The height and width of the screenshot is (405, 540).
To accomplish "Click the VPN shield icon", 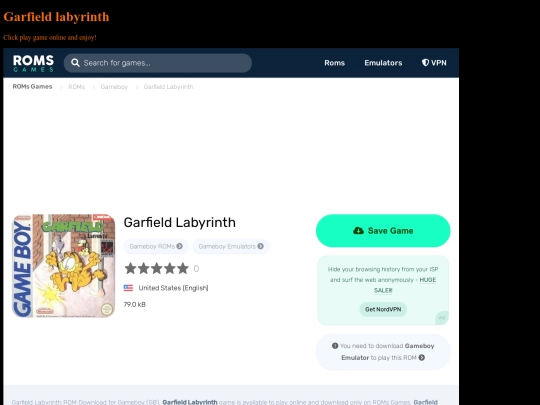I will coord(425,62).
